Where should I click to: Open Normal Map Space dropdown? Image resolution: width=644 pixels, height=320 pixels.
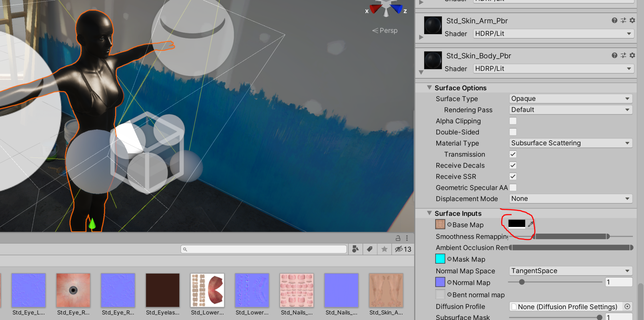click(x=571, y=271)
